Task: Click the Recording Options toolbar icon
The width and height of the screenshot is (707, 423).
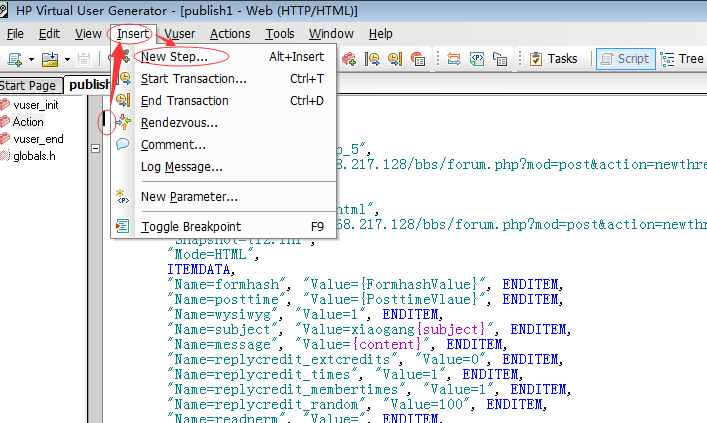Action: (x=418, y=59)
